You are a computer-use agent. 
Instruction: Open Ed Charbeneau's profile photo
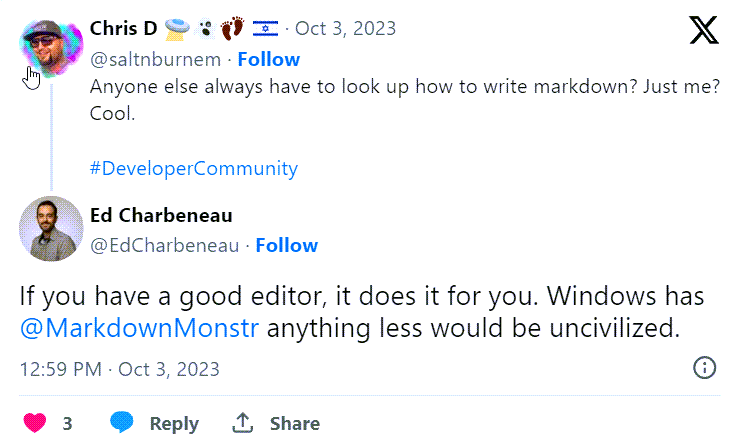51,229
